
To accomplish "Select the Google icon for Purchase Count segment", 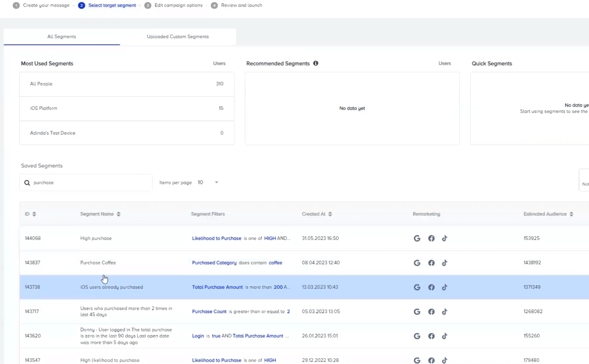I will pos(417,311).
